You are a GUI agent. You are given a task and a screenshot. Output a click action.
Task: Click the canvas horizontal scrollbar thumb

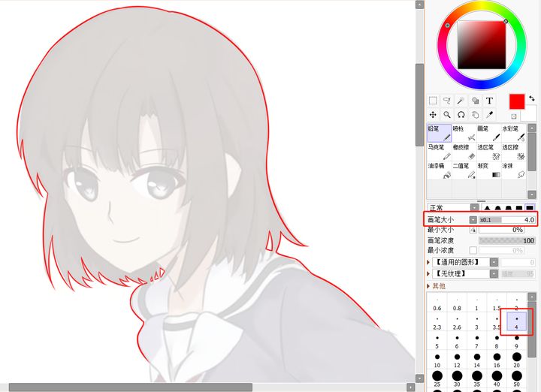(131, 387)
